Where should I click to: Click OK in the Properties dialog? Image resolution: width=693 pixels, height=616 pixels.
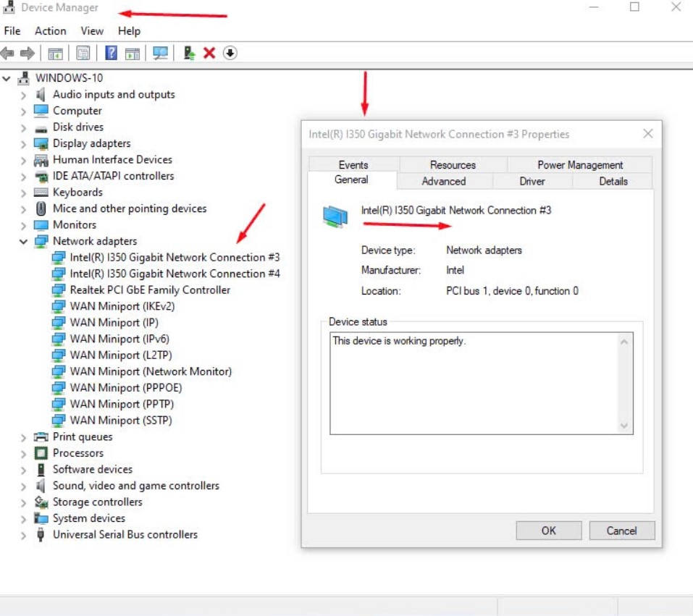(x=548, y=531)
